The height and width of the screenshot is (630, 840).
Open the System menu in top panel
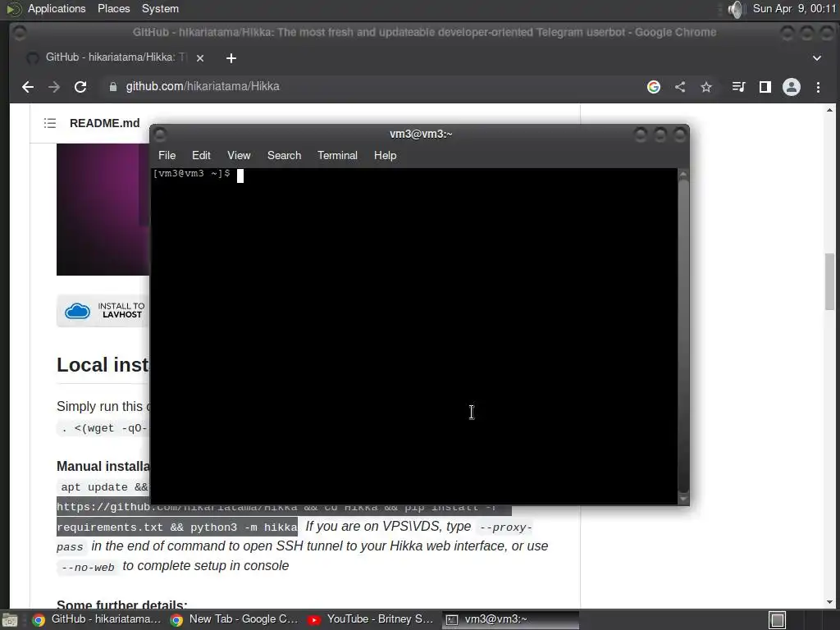(160, 8)
